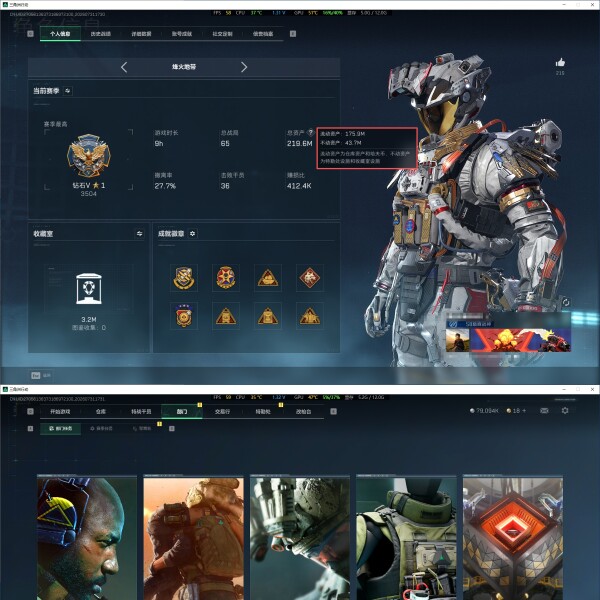Open the settings gear in the lower window

(x=565, y=410)
